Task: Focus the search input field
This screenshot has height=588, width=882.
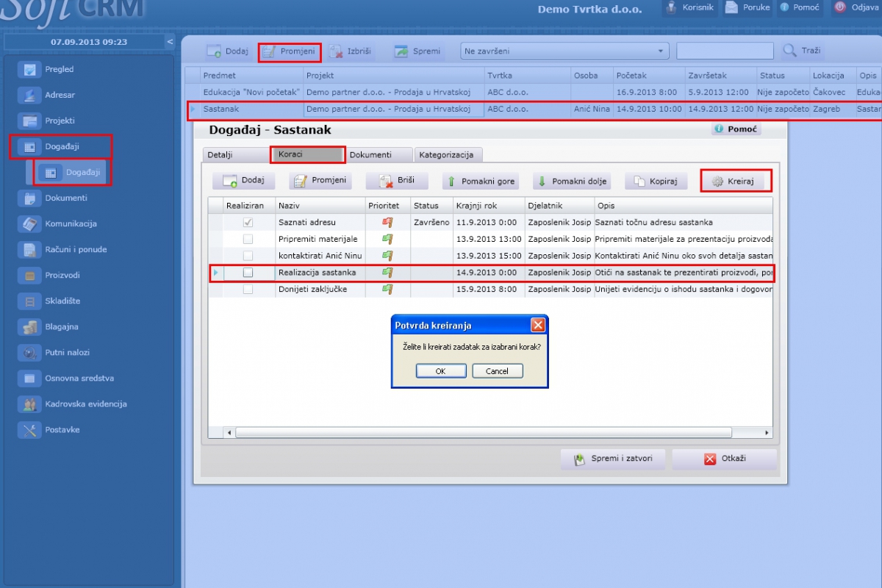Action: click(725, 51)
